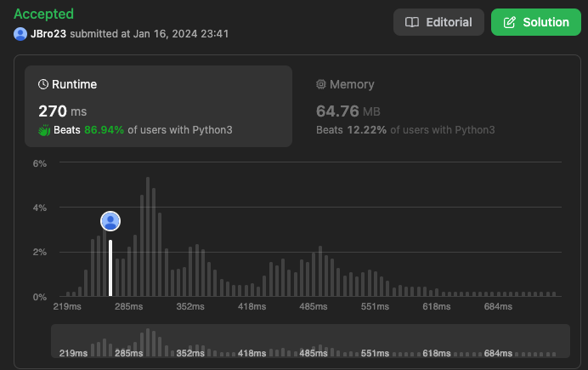This screenshot has height=370, width=588.
Task: Click the 219ms label in the overview strip
Action: [x=73, y=354]
